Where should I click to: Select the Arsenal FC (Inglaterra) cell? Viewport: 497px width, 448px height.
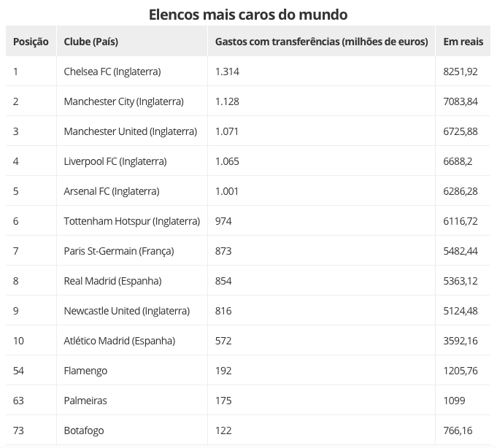[x=111, y=191]
